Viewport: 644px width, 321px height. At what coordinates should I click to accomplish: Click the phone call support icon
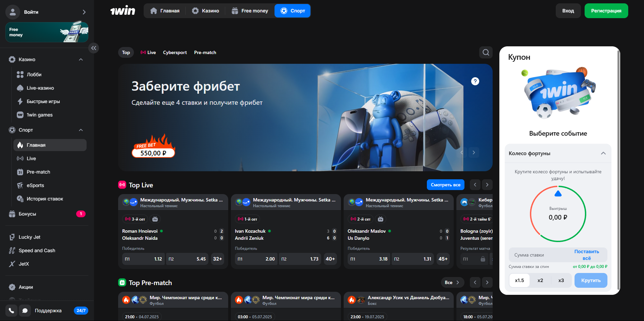click(11, 311)
